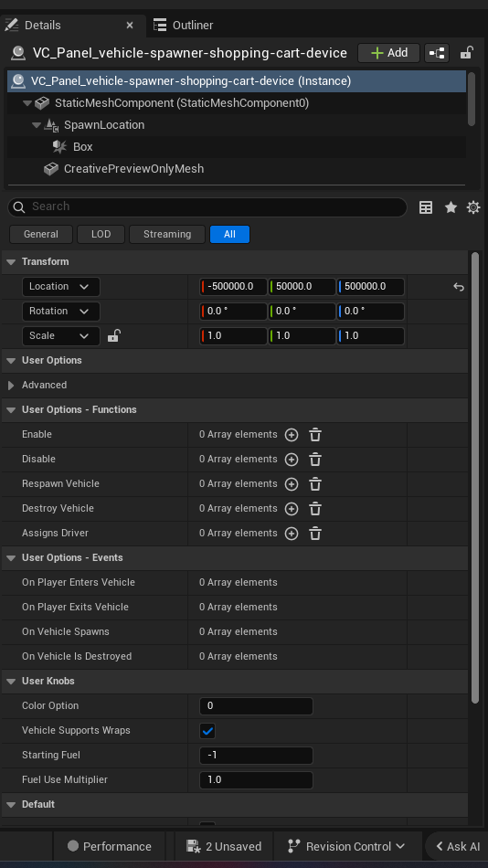Add element to Enable array
488x868 pixels.
[x=292, y=435]
